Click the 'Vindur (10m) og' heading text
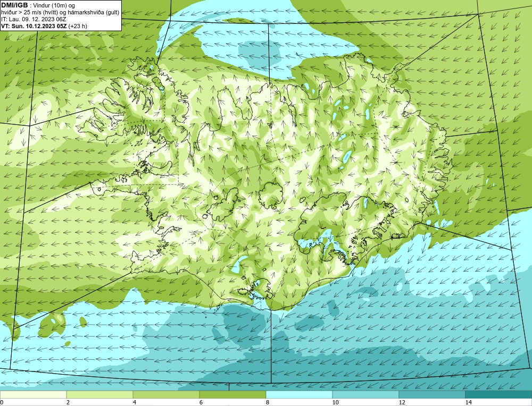This screenshot has height=406, width=532. tap(54, 5)
